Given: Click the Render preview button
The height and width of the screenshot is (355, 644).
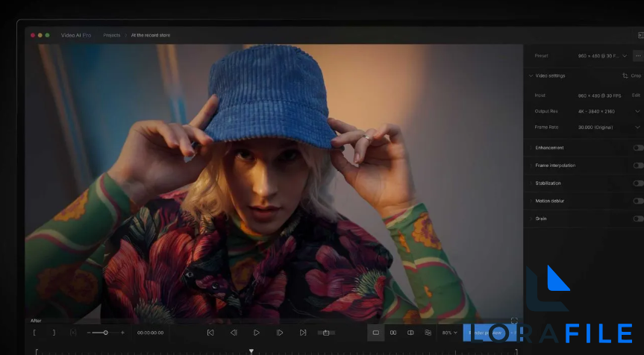Looking at the screenshot, I should 490,333.
